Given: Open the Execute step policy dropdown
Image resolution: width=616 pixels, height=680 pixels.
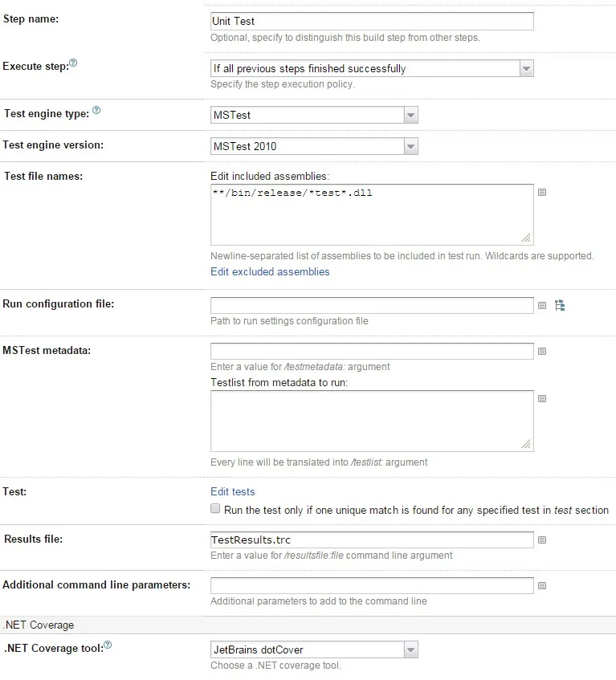Looking at the screenshot, I should 372,69.
